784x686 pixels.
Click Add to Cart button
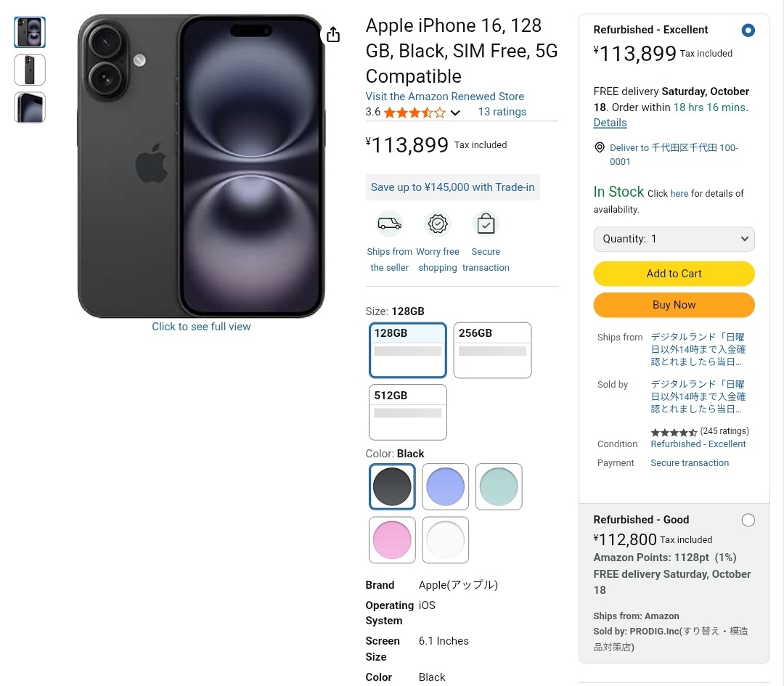click(674, 274)
